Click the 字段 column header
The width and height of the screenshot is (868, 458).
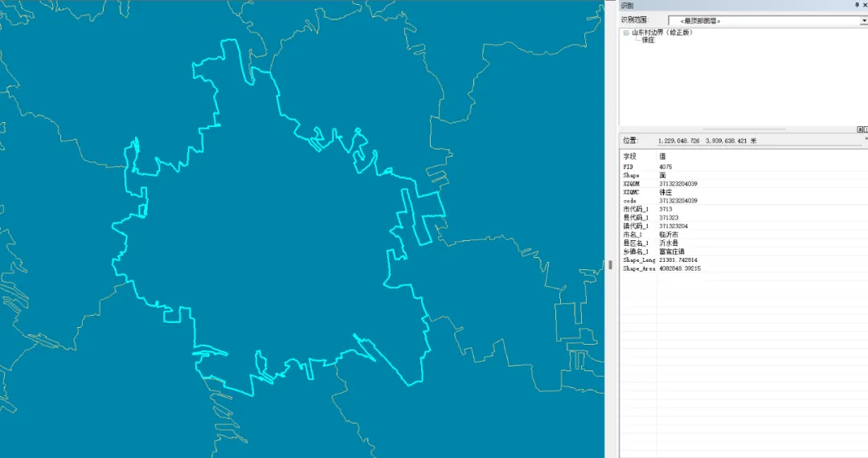tap(630, 157)
